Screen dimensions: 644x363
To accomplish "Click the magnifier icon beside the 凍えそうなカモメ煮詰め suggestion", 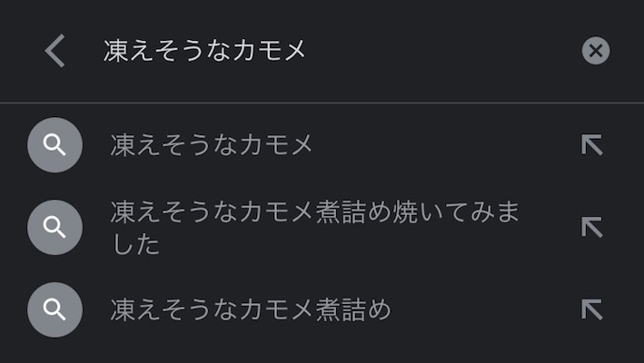I will pos(54,309).
